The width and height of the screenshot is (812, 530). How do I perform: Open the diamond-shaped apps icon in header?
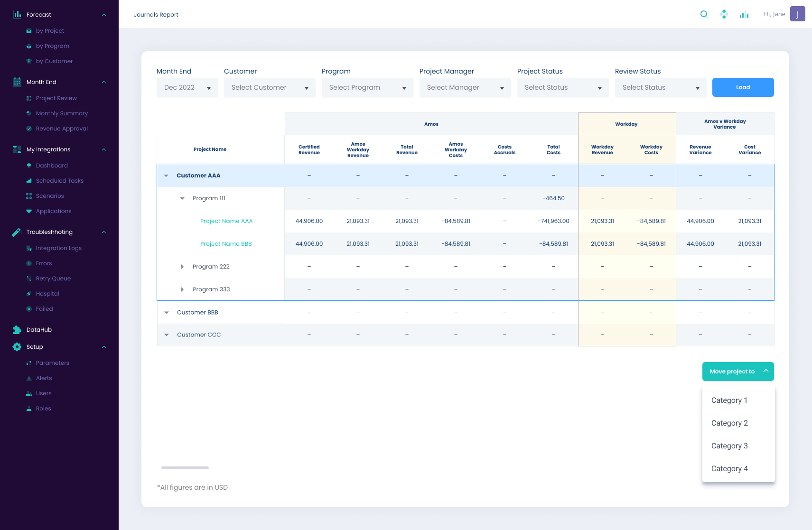(x=724, y=14)
